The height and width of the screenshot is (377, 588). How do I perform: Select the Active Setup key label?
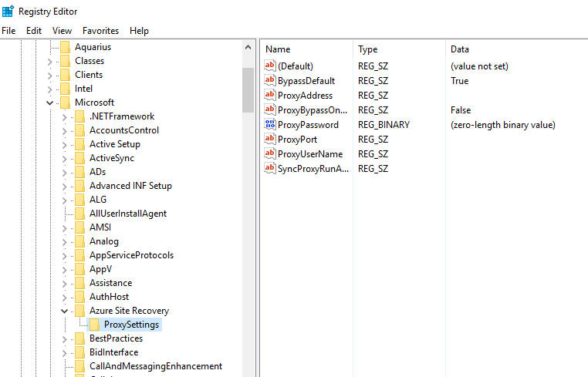pyautogui.click(x=115, y=144)
